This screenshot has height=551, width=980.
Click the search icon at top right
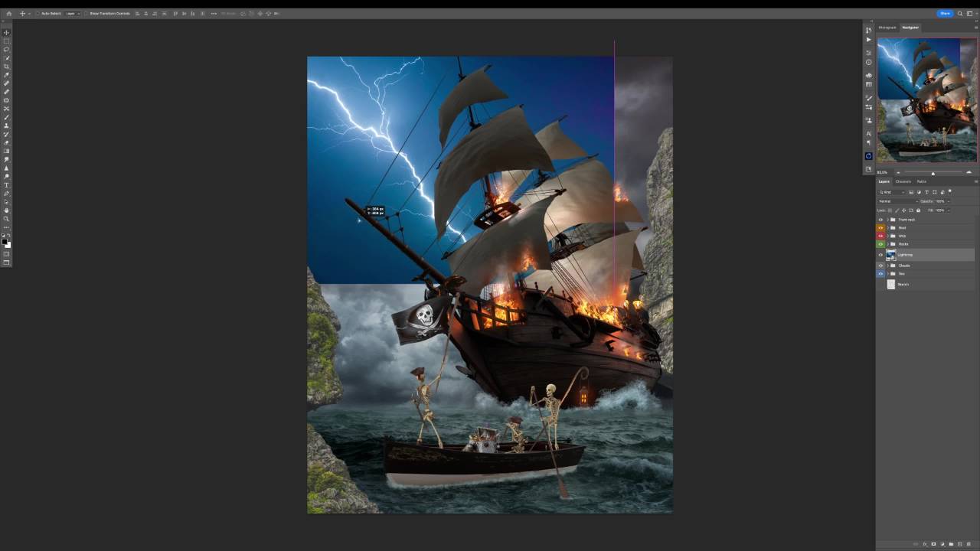(960, 14)
